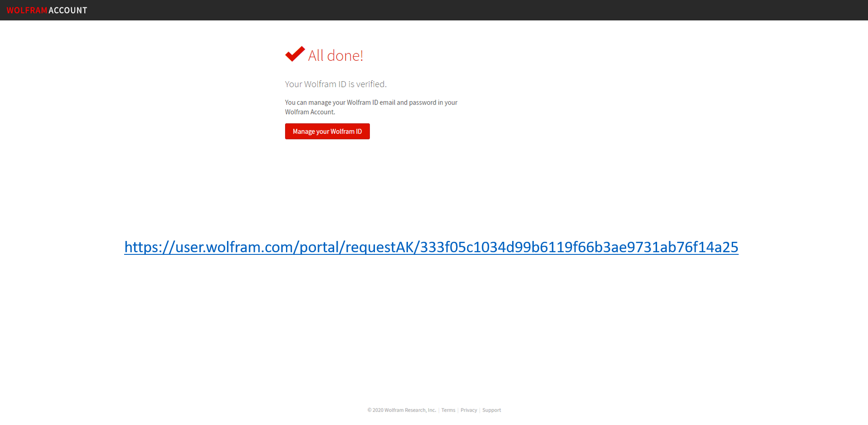Click the 'You can manage your Wolfram ID' paragraph
Screen dimensions: 868x425
pos(371,107)
